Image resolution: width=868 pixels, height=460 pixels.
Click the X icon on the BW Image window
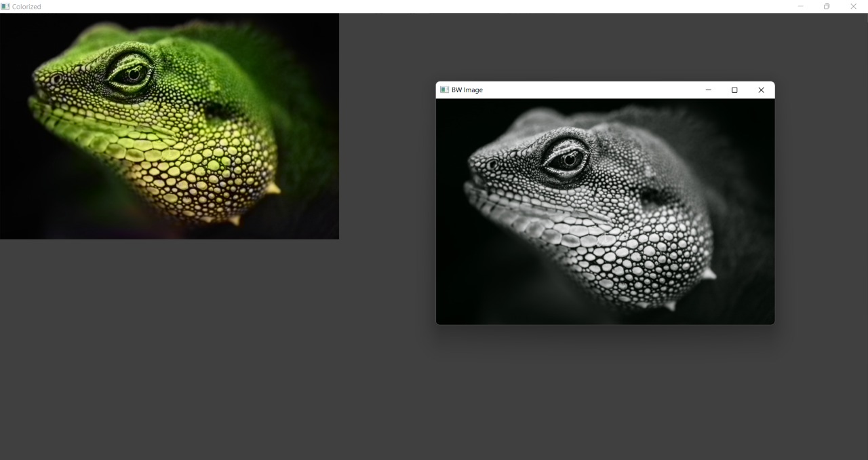(761, 90)
